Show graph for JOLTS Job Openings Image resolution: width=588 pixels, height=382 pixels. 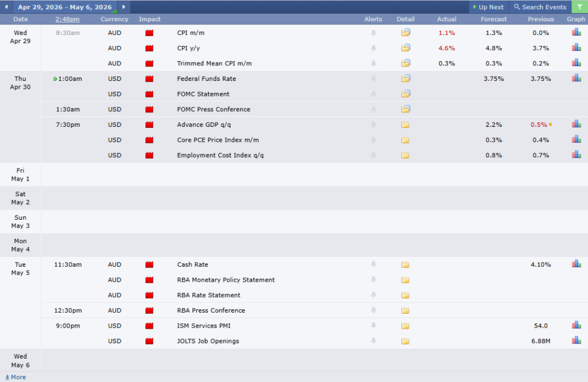[576, 341]
